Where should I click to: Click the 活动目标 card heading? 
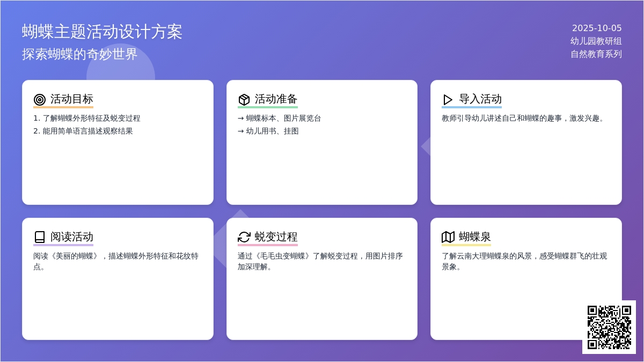click(72, 99)
